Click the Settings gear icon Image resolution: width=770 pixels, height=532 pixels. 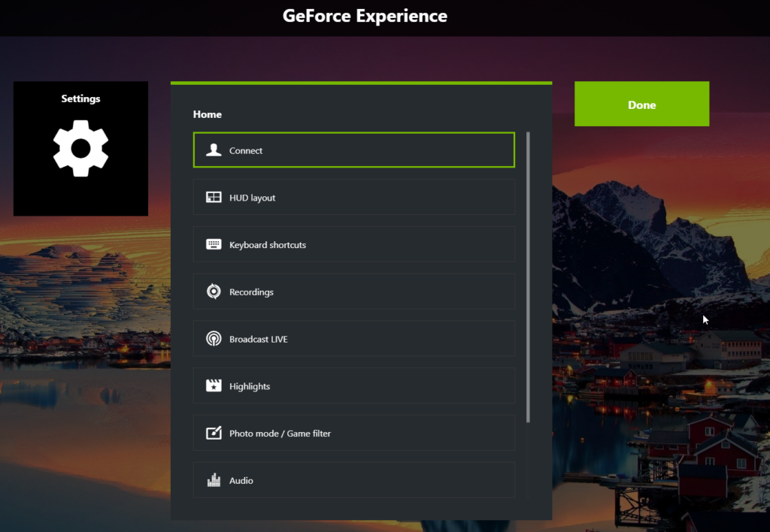[80, 148]
